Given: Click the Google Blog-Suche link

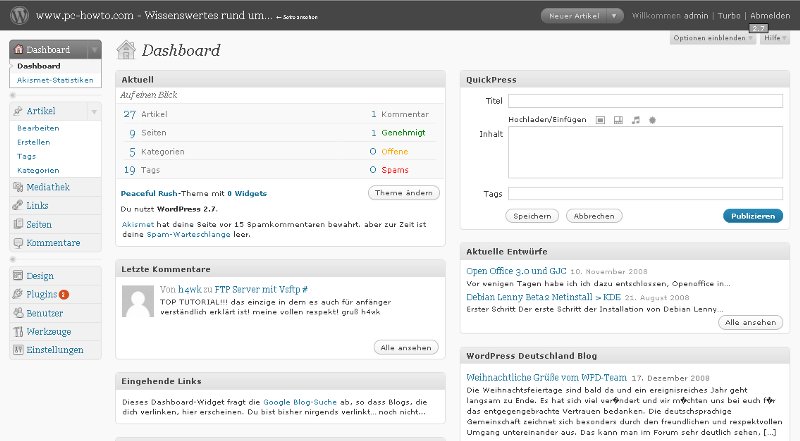Looking at the screenshot, I should pos(300,402).
